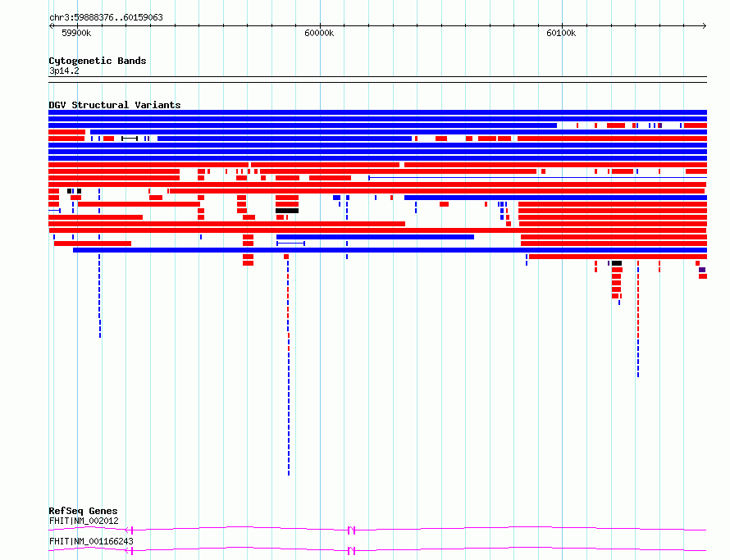Click the 3p14.2 cytogenetic band line
Viewport: 730px width, 560px height.
coord(377,80)
